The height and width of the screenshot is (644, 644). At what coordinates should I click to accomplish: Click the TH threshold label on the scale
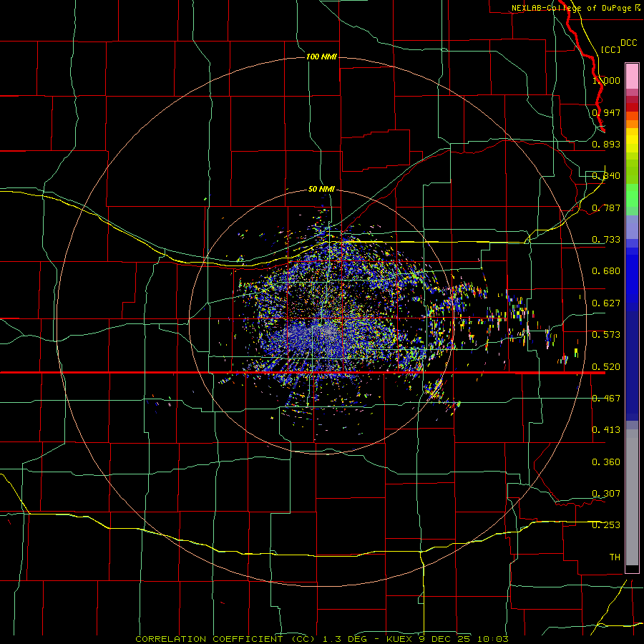coord(615,557)
